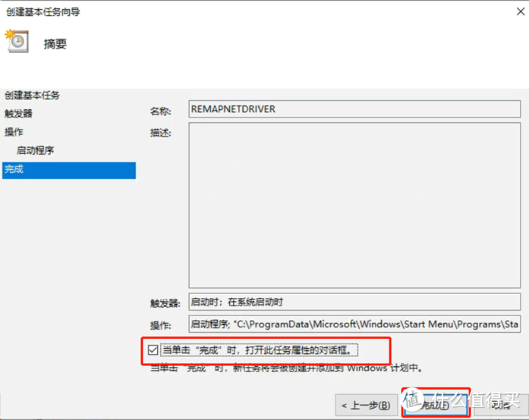529x420 pixels.
Task: Click the 操作 field with program path
Action: (x=354, y=324)
